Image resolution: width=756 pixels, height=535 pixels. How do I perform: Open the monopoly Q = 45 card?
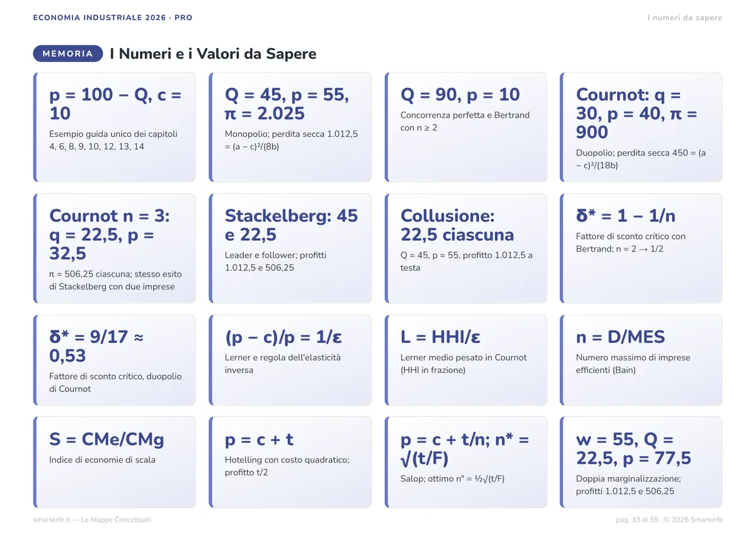290,127
